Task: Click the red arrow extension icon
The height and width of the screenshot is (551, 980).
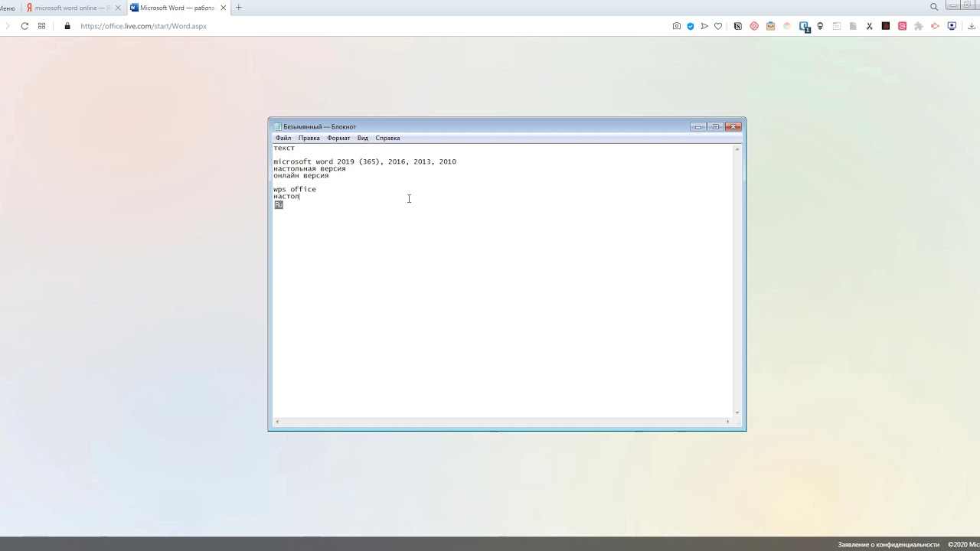Action: (x=935, y=26)
